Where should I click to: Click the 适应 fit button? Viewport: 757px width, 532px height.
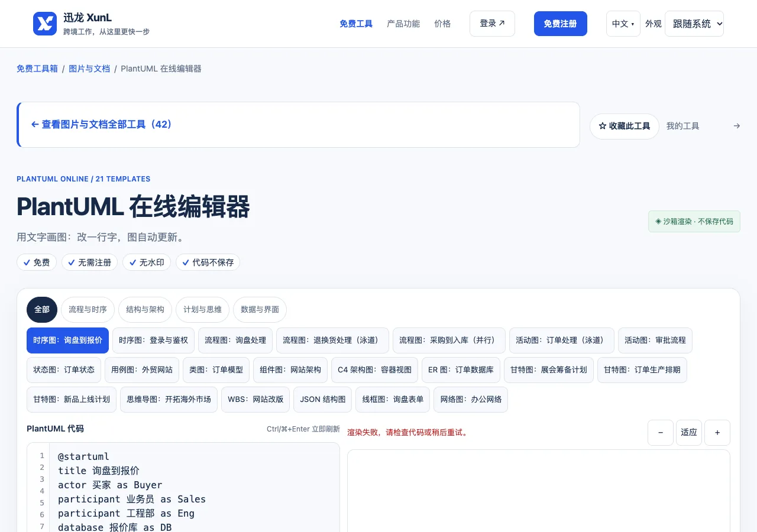(x=689, y=433)
